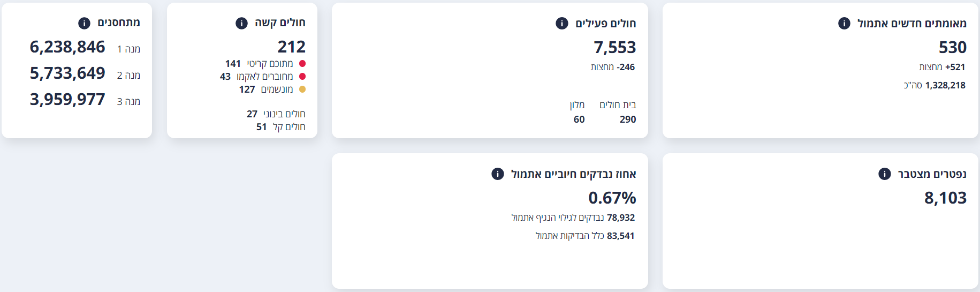Click the 3,959,977 third dose count

pyautogui.click(x=67, y=100)
